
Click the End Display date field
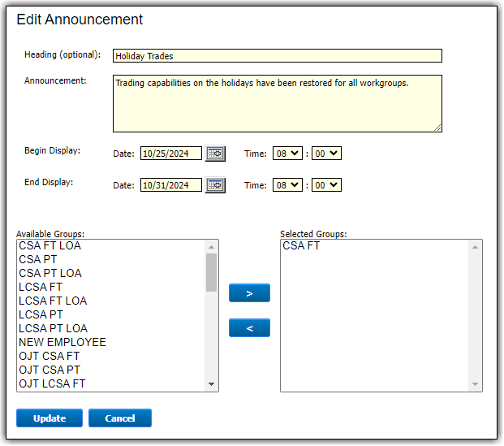[170, 185]
